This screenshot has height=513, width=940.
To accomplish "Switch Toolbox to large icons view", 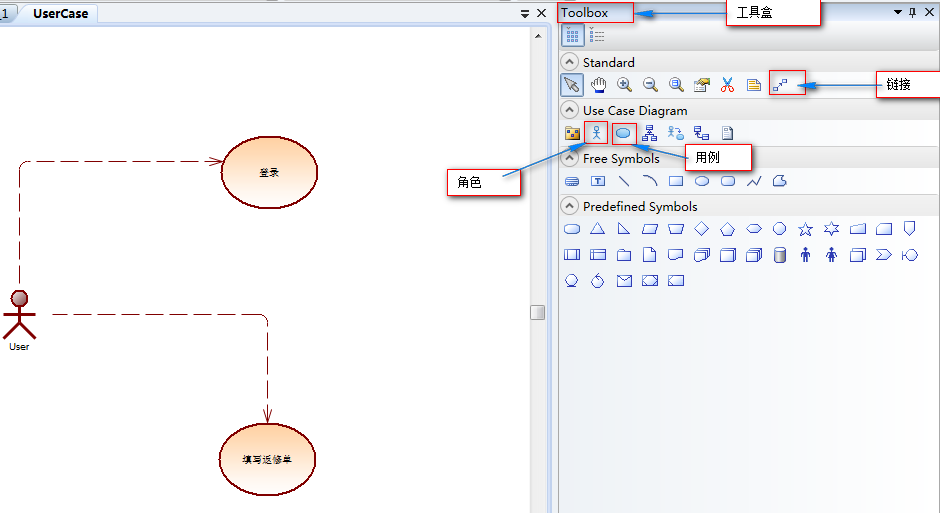I will 573,35.
